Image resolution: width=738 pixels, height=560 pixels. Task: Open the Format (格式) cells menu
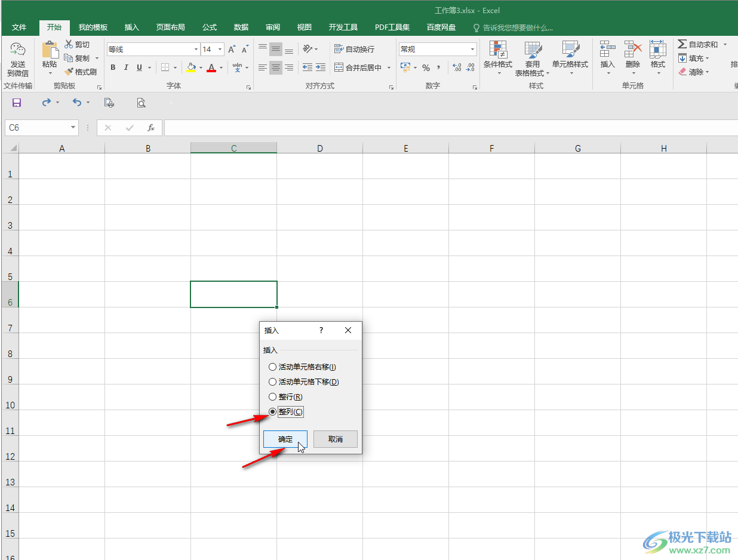tap(658, 59)
